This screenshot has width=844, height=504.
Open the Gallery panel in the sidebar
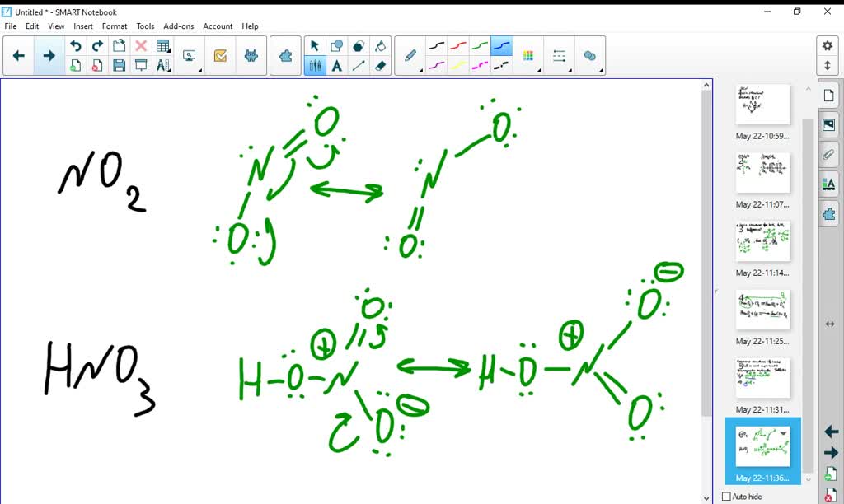(828, 124)
